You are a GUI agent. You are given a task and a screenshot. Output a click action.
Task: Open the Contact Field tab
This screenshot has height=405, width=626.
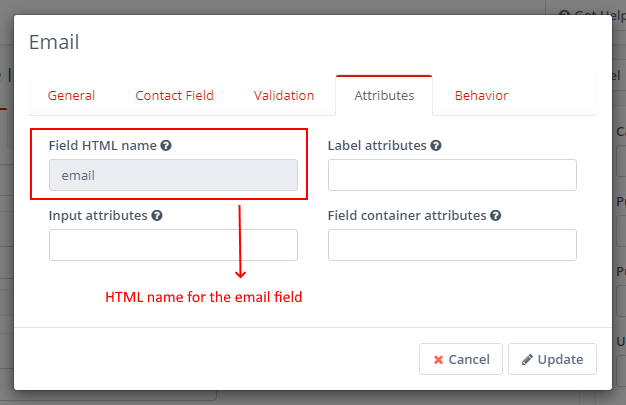point(174,96)
